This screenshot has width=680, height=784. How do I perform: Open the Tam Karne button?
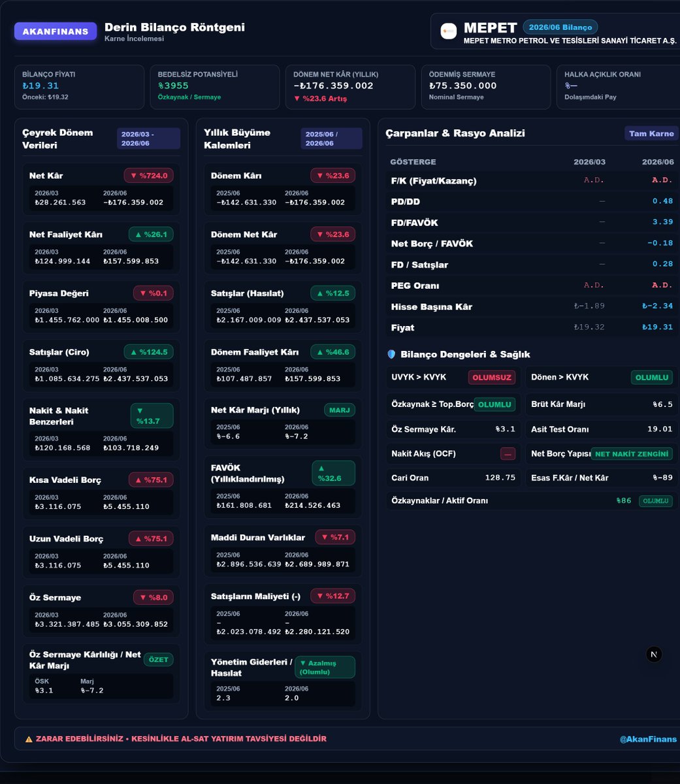click(x=651, y=133)
